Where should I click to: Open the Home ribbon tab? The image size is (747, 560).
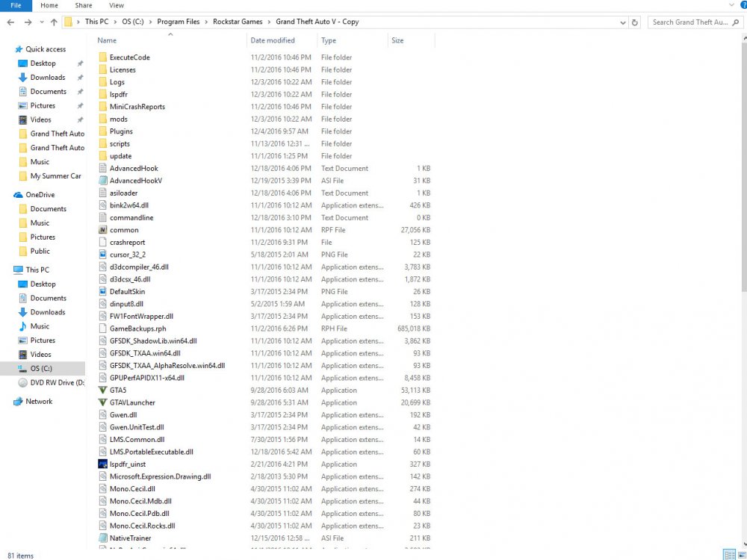49,5
